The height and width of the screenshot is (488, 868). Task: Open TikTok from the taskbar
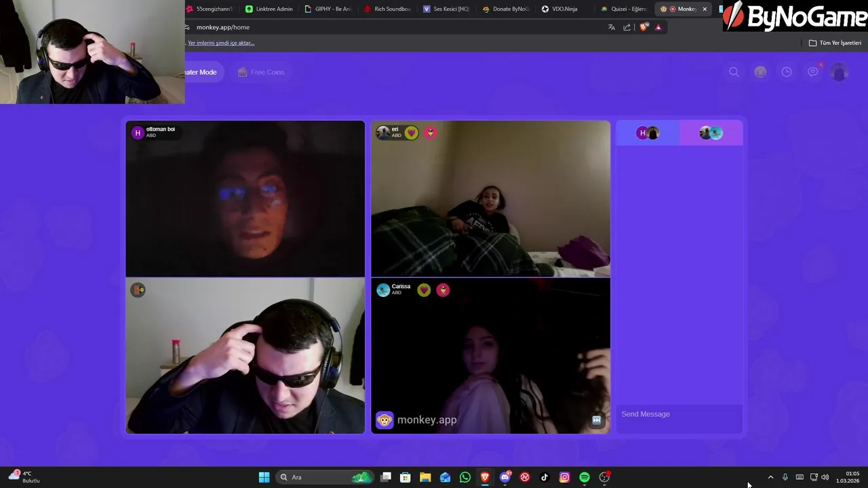click(x=545, y=477)
